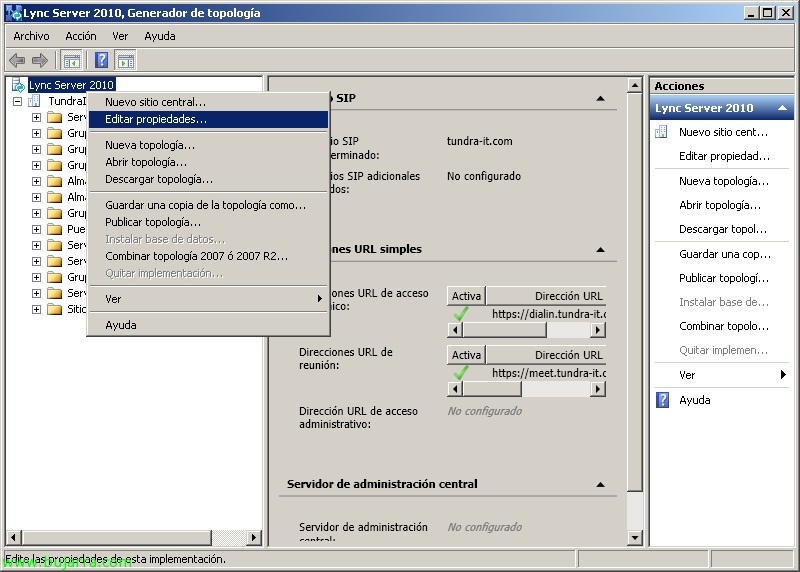This screenshot has width=800, height=572.
Task: Click Abrir topología… in Acciones pane
Action: tap(721, 205)
